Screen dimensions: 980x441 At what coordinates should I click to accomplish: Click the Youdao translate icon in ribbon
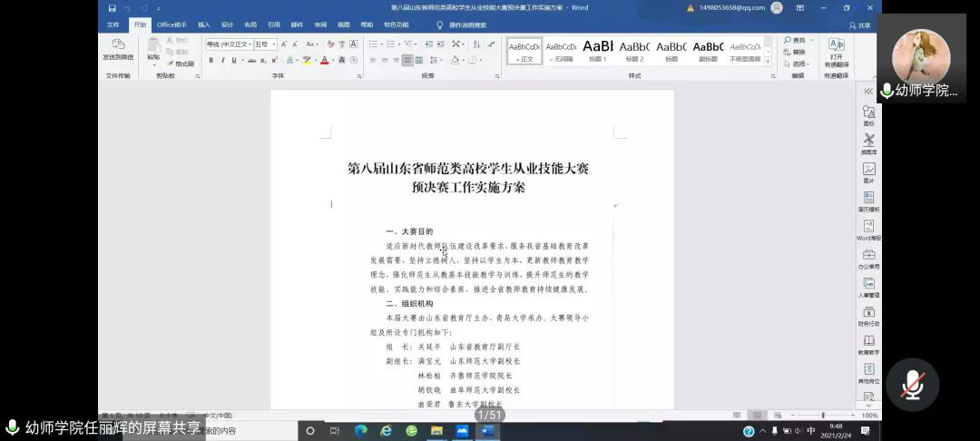pos(836,49)
